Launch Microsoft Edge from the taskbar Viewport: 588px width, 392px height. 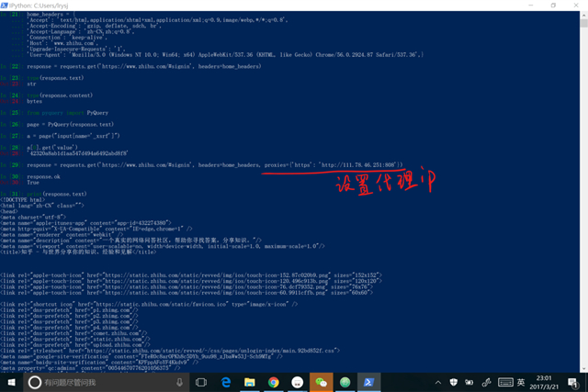225,382
